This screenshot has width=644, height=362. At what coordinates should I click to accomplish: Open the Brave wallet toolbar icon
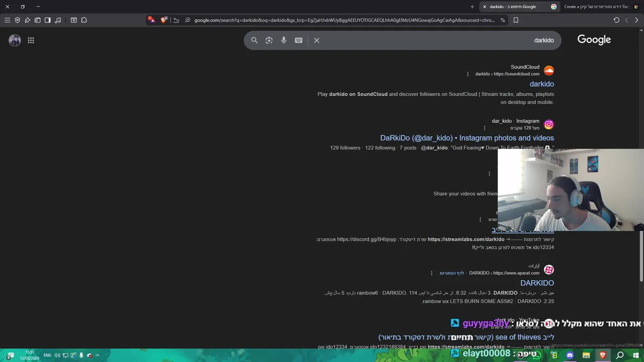tap(37, 20)
